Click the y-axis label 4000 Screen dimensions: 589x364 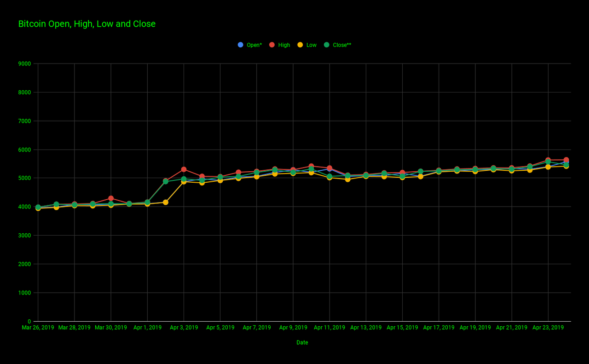tap(25, 207)
